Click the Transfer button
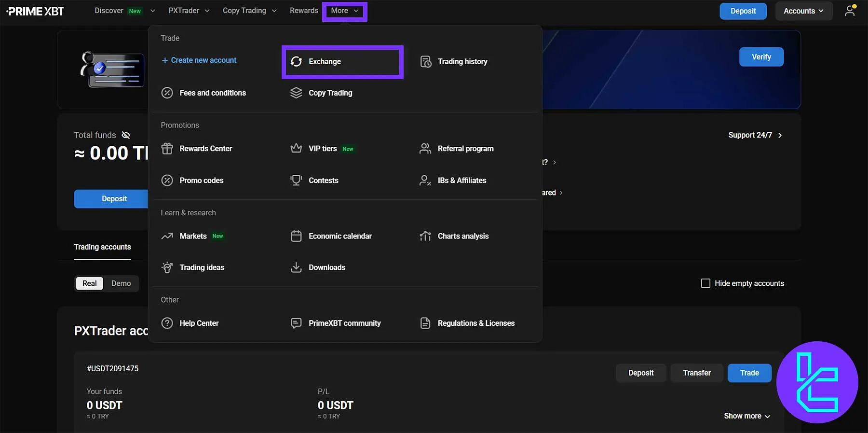 pos(697,373)
